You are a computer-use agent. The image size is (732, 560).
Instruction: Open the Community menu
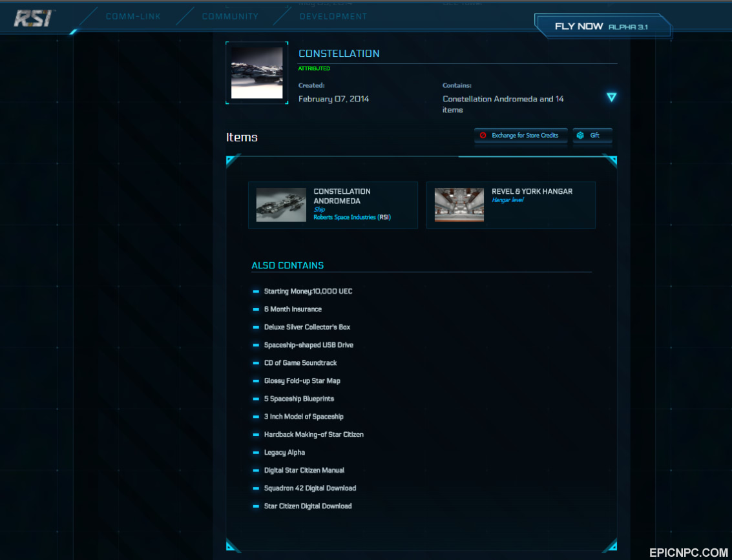click(230, 16)
